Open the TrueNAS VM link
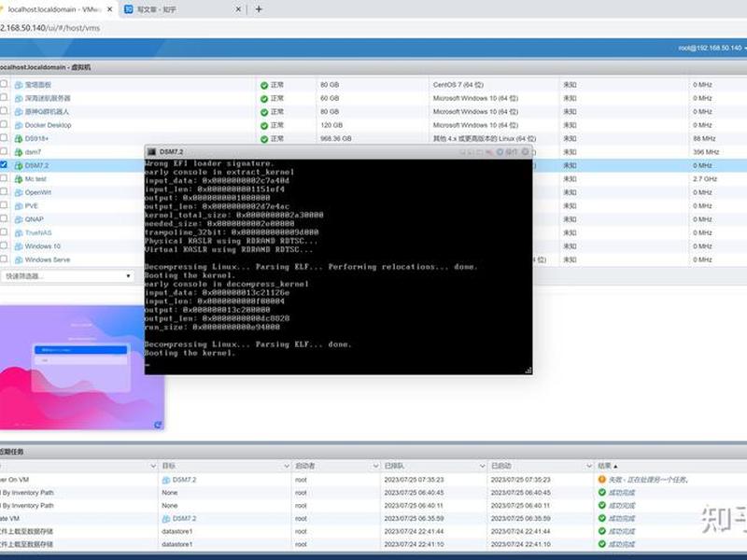747x560 pixels. 38,232
